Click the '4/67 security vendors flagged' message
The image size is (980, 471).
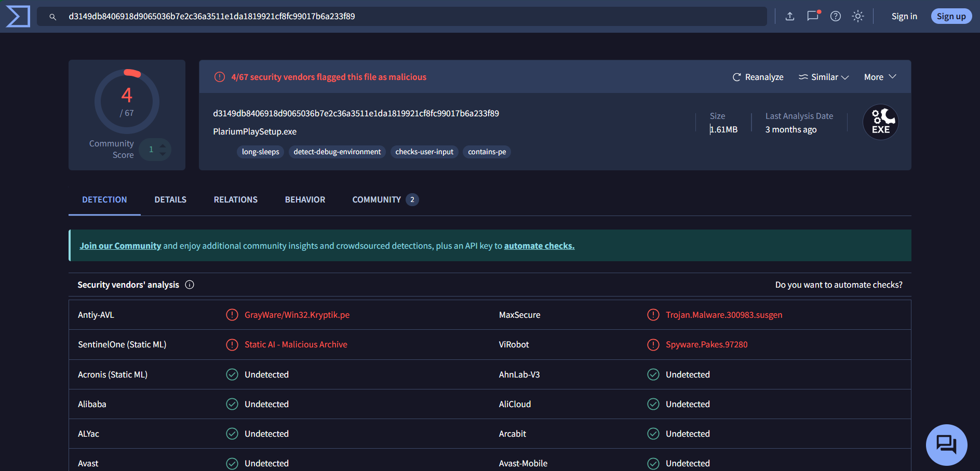pos(329,77)
